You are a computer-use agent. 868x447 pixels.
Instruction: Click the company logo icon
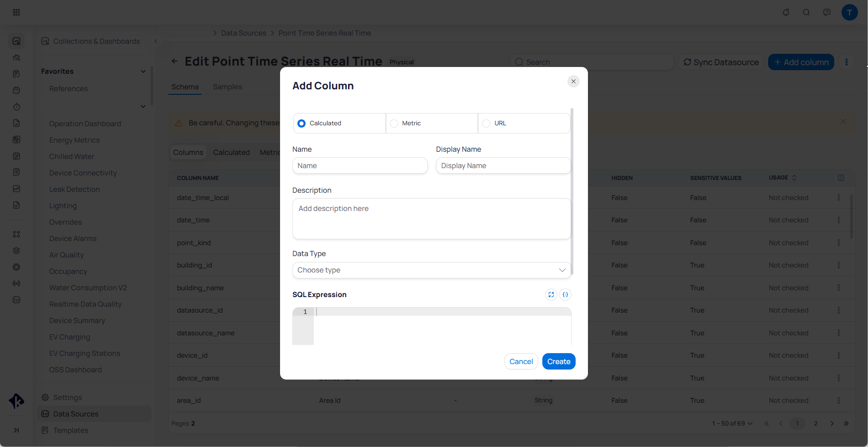(16, 401)
